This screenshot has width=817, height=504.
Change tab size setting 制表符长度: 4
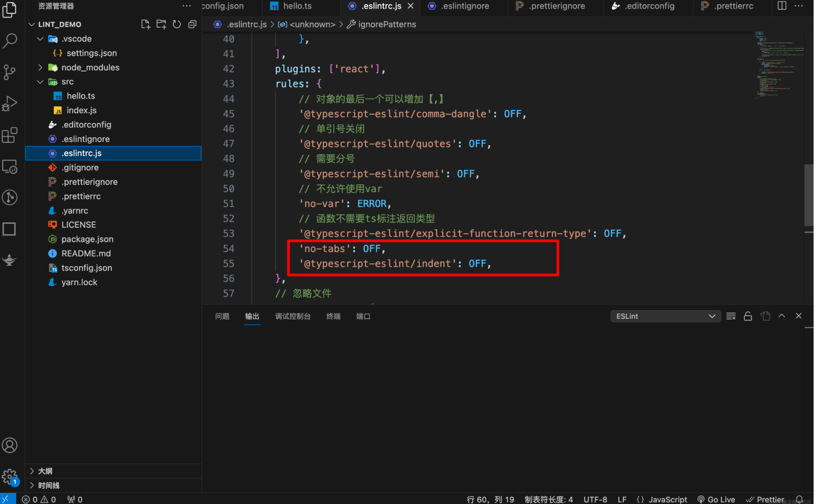(549, 499)
